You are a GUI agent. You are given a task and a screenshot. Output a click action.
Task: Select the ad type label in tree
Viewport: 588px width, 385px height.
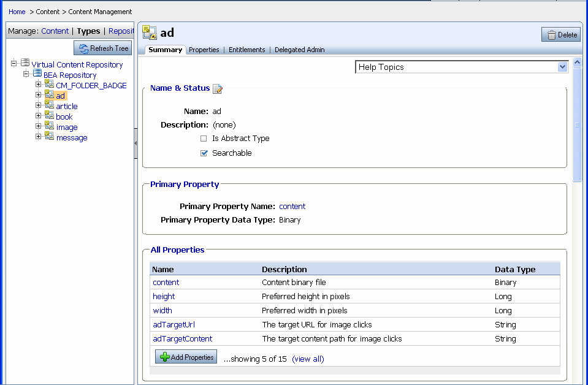pyautogui.click(x=60, y=96)
